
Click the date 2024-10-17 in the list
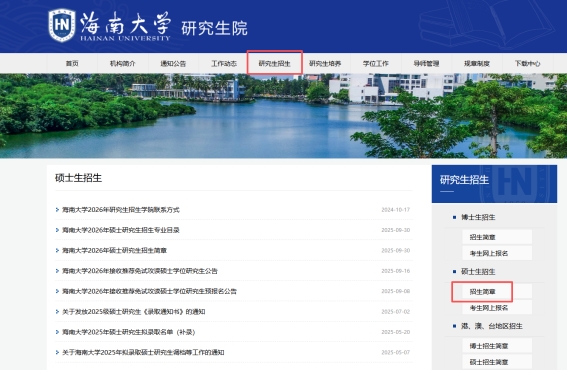[396, 210]
